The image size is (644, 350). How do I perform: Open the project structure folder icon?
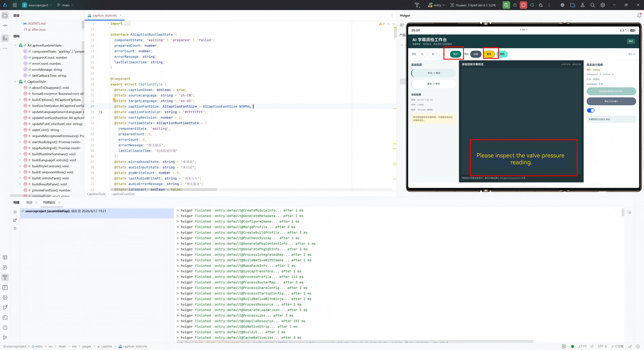point(573,5)
